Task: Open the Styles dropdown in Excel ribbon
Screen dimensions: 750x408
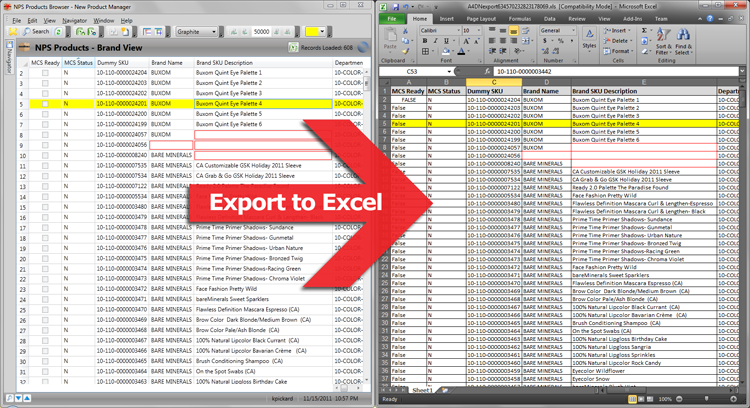Action: point(589,38)
